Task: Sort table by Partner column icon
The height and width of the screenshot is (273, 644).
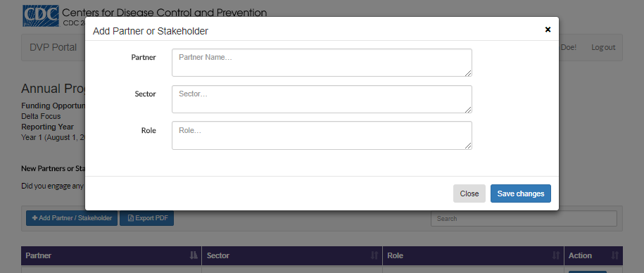Action: [194, 255]
